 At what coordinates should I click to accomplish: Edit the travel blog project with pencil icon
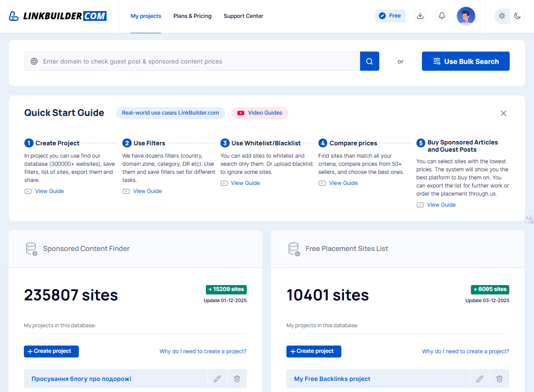tap(217, 378)
